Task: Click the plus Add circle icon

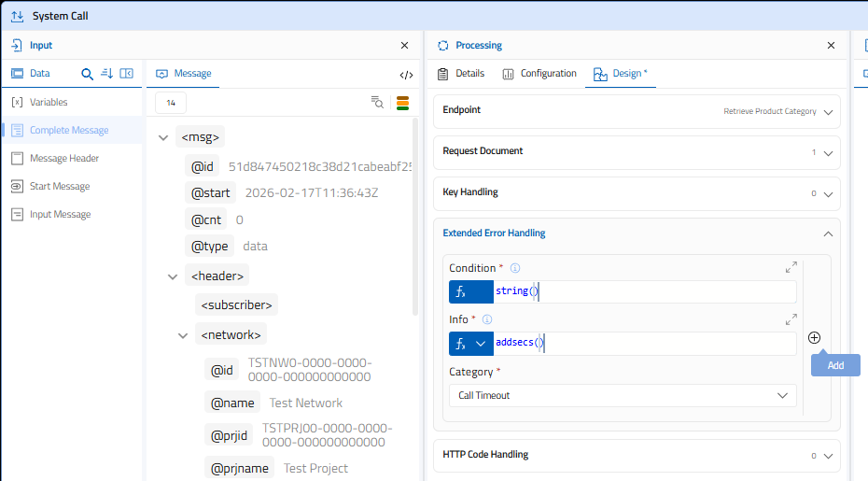Action: pyautogui.click(x=814, y=338)
